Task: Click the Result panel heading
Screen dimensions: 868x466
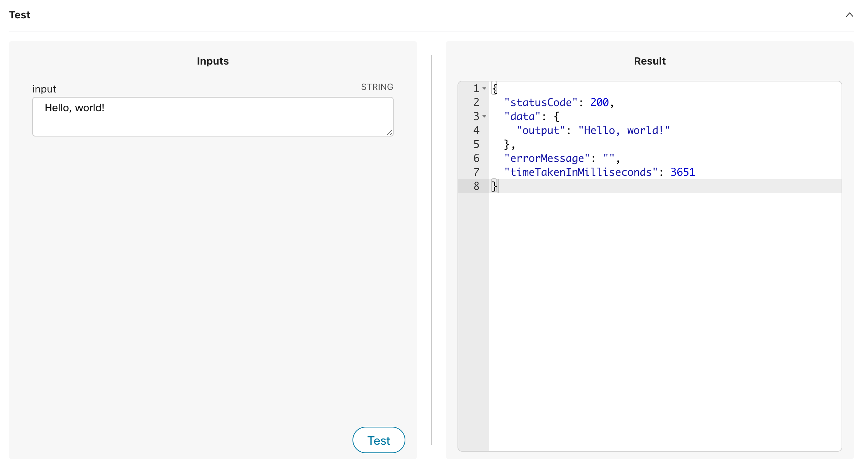Action: tap(650, 61)
